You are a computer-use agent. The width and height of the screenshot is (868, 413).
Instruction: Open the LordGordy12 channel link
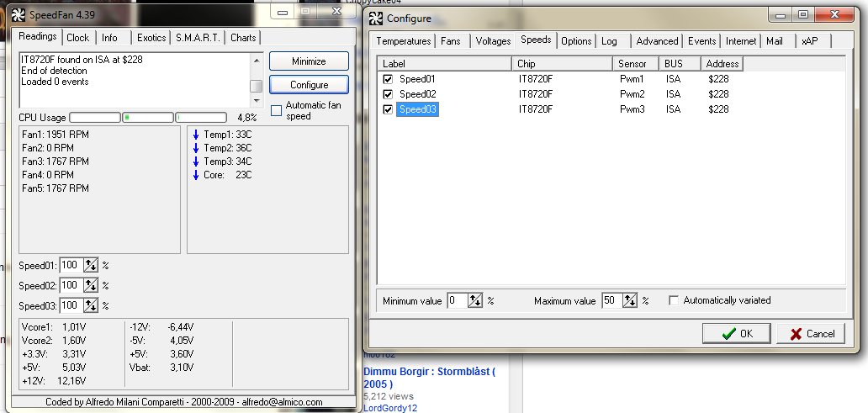[390, 408]
